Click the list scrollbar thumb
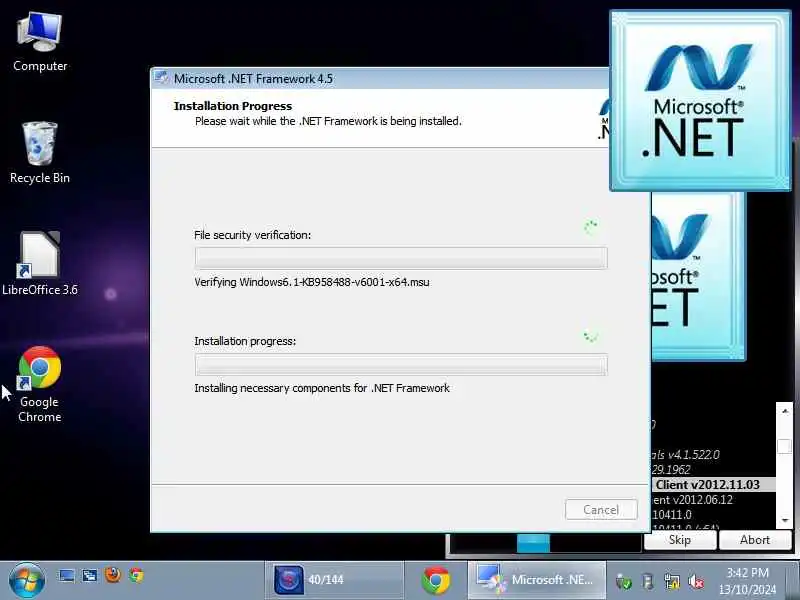Image resolution: width=800 pixels, height=600 pixels. point(784,445)
